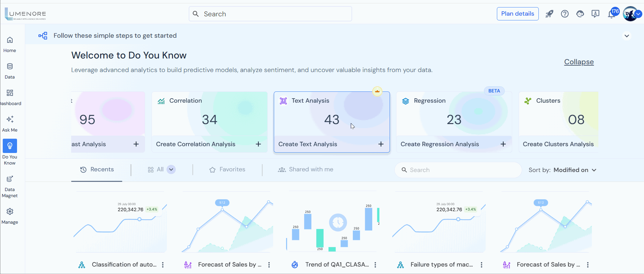This screenshot has height=274, width=644.
Task: Click the top Search input field
Action: click(x=270, y=14)
